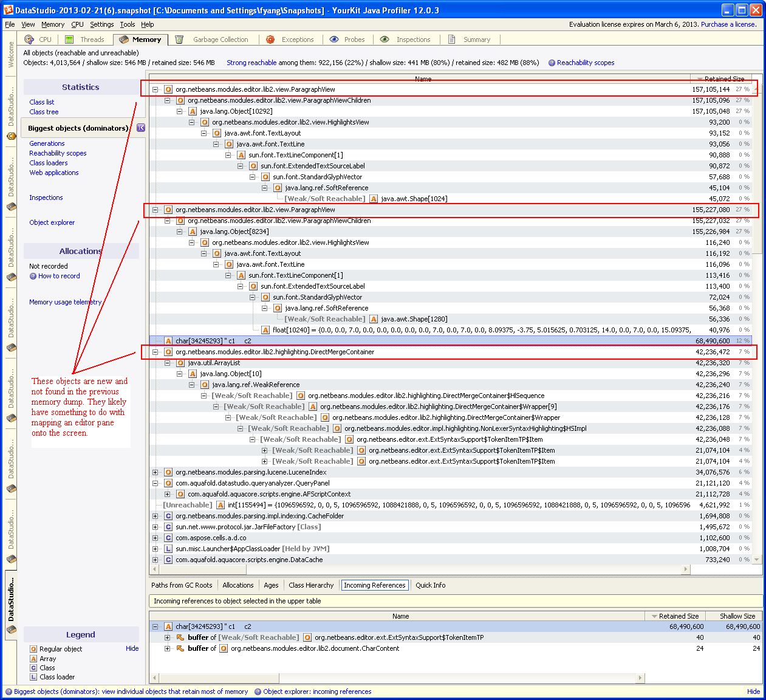Click the object icon of DirectMergeContainer row
The width and height of the screenshot is (766, 700).
(168, 352)
